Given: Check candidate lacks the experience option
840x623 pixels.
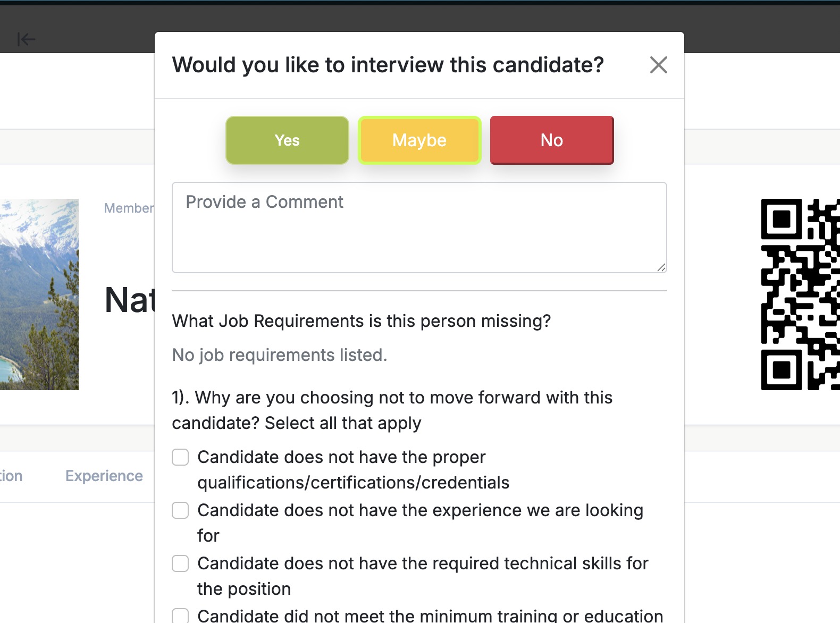Looking at the screenshot, I should pos(180,510).
